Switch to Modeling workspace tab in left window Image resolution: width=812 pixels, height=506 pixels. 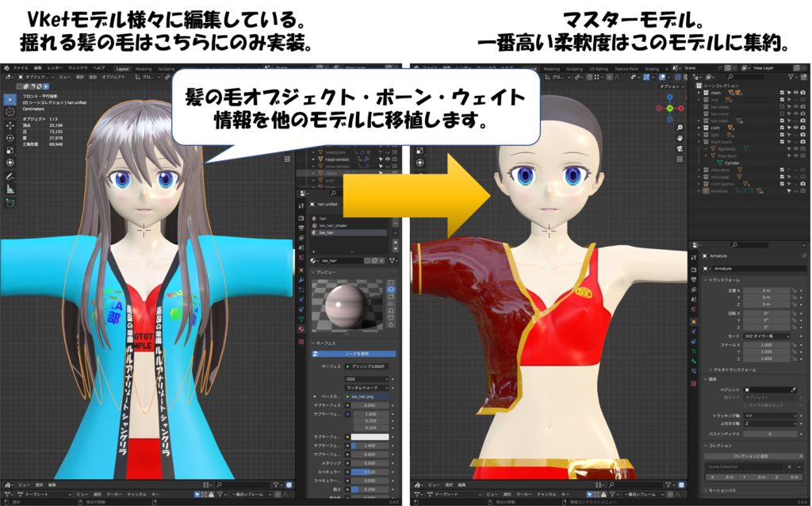144,68
